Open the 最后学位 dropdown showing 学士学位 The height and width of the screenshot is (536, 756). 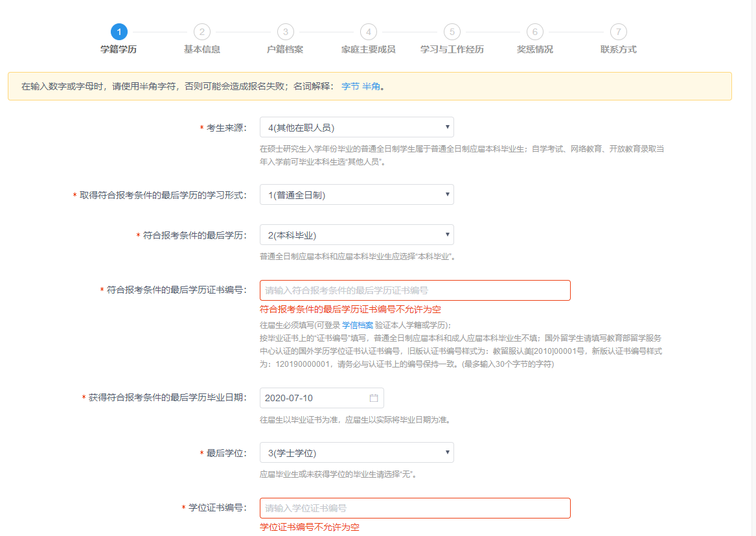pos(356,452)
